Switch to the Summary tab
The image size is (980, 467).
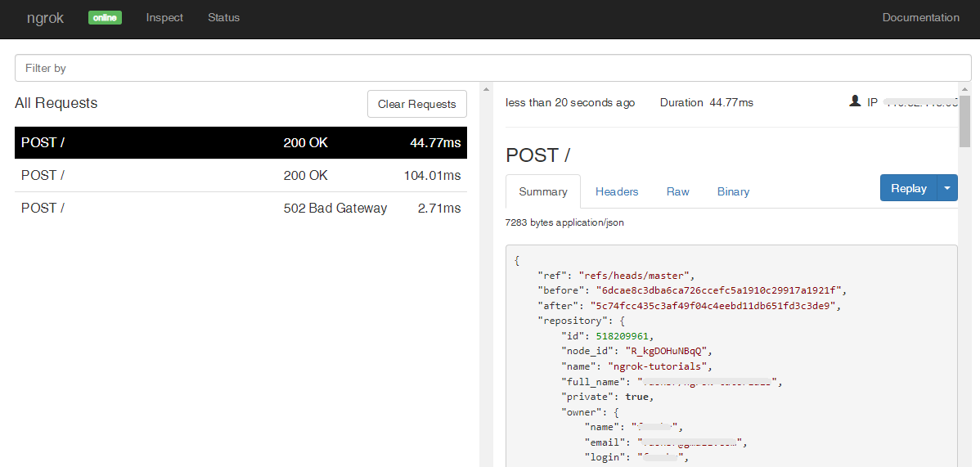pyautogui.click(x=543, y=191)
